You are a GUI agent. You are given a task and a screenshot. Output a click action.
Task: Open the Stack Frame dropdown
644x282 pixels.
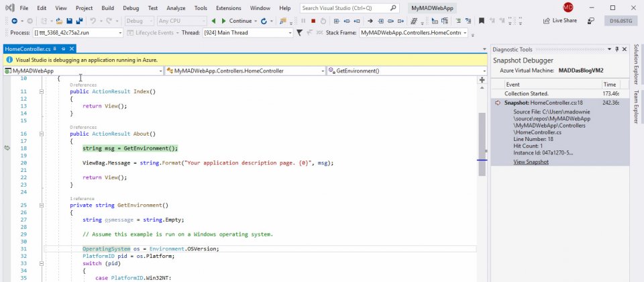(465, 33)
